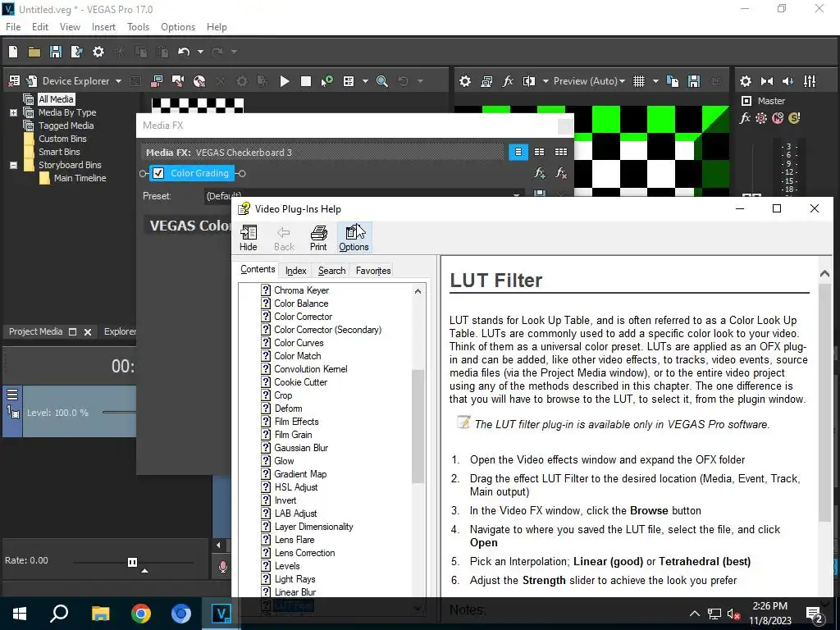
Task: Open Video Output FX in the preview toolbar
Action: click(508, 81)
